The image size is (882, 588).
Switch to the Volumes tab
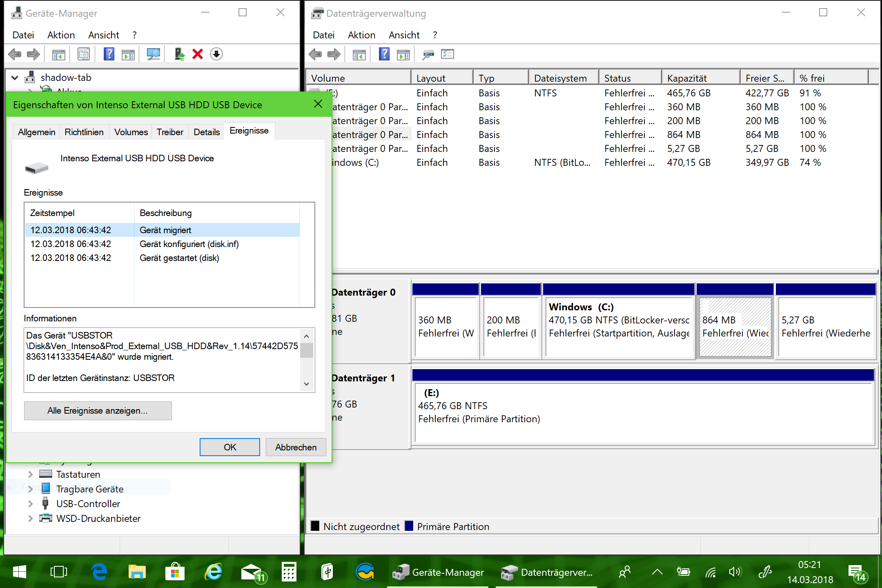(131, 132)
